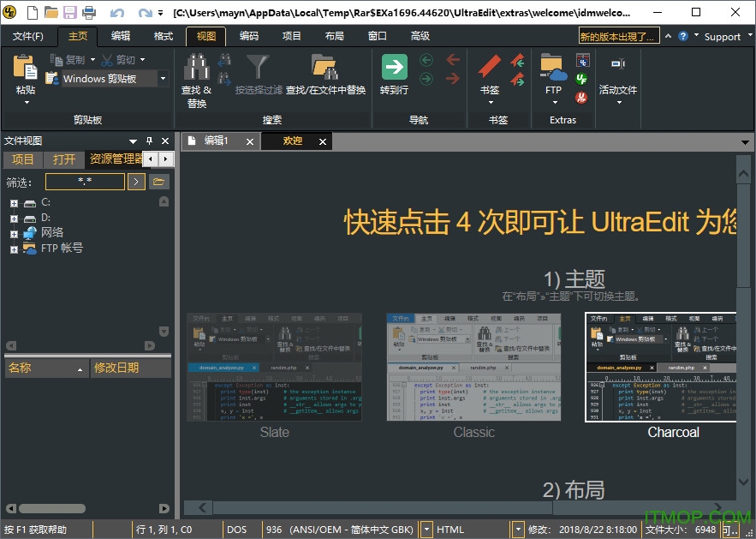
Task: Toggle the pin on File View (文件视图) panel
Action: pyautogui.click(x=150, y=141)
